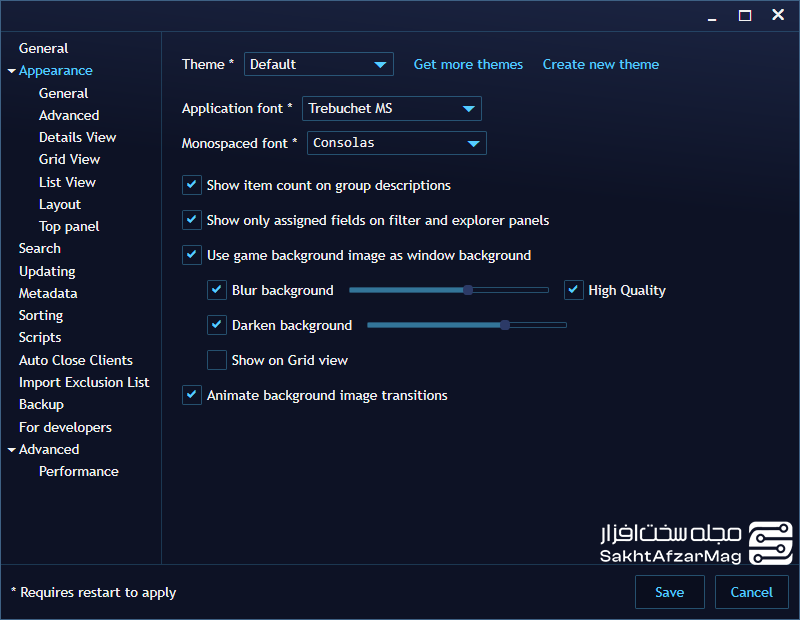Cancel the settings dialog

(751, 592)
